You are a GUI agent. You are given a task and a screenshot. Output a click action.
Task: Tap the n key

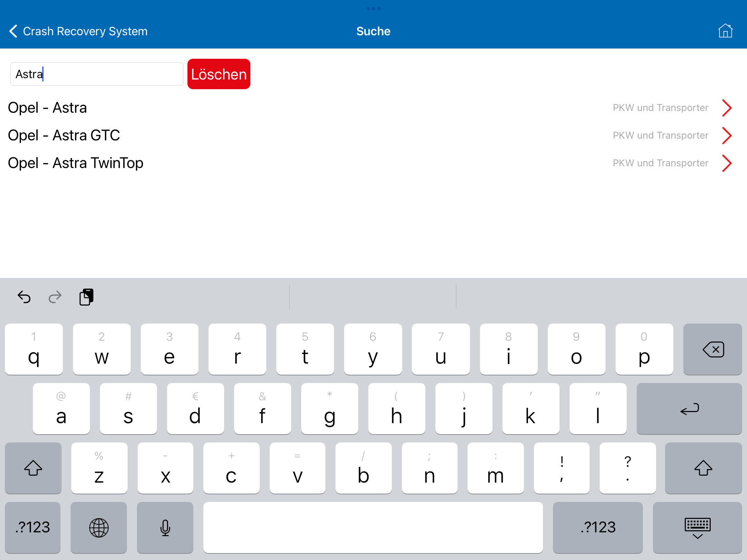430,468
